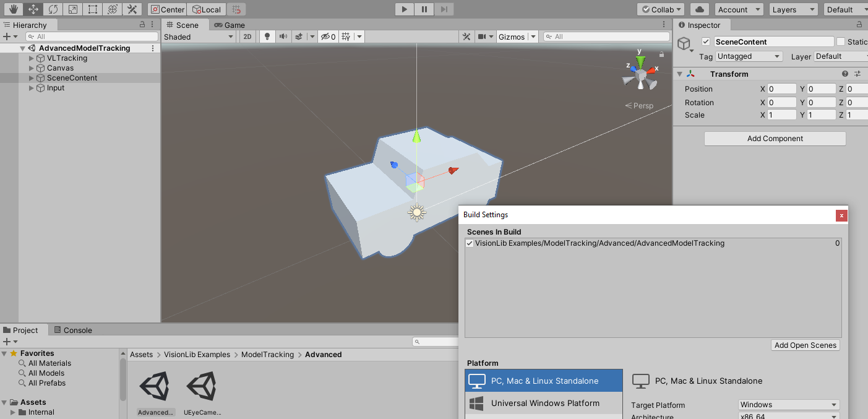Toggle scene lighting bulb icon
Image resolution: width=868 pixels, height=419 pixels.
point(267,37)
